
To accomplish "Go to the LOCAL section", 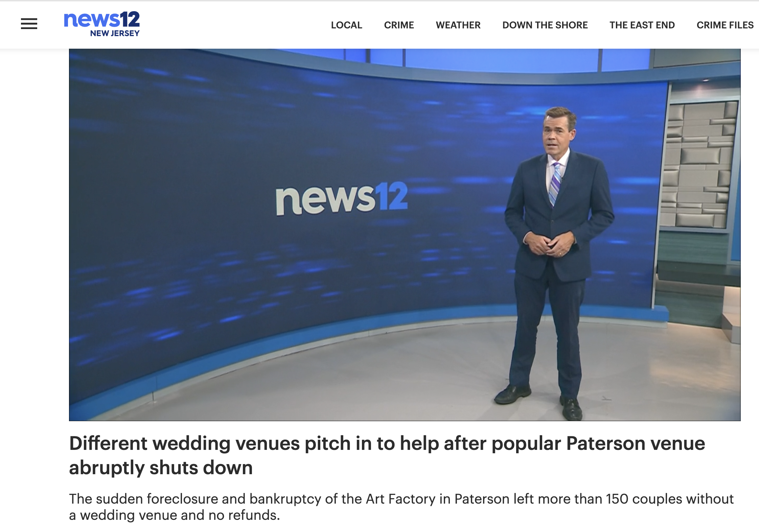I will (x=346, y=25).
